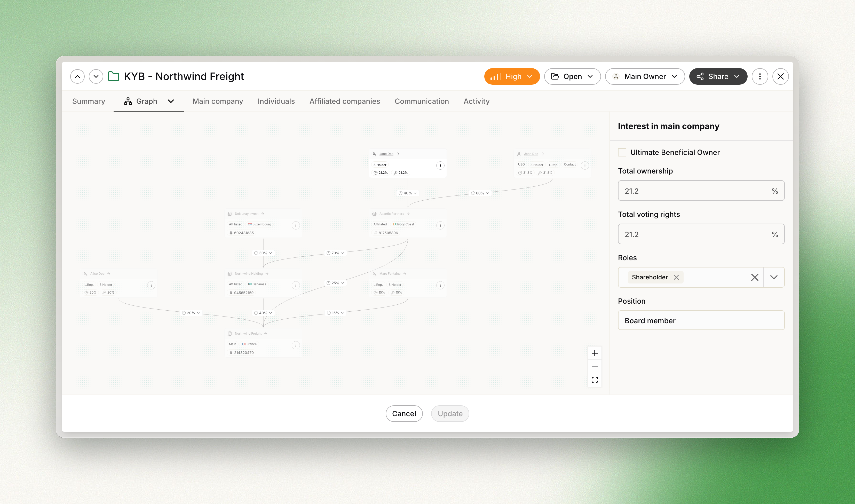Open the Delaunay Invest node options menu

[x=296, y=225]
